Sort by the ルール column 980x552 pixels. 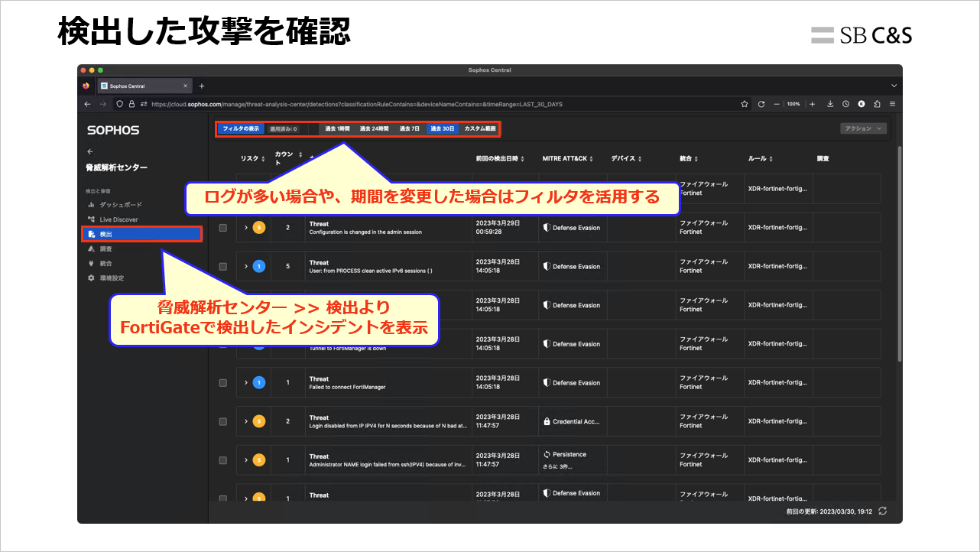761,159
